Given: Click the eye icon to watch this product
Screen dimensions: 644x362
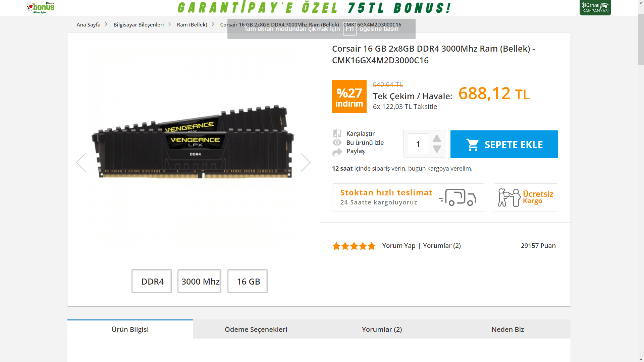Looking at the screenshot, I should pos(337,142).
